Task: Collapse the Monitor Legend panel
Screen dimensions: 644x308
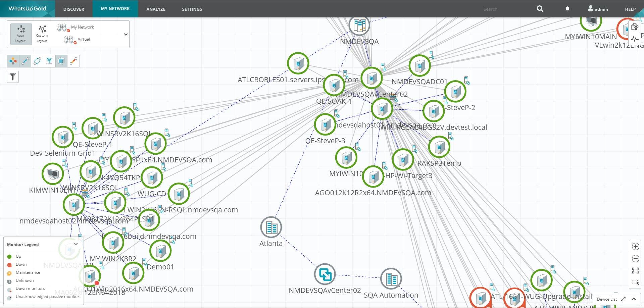Action: (x=76, y=244)
